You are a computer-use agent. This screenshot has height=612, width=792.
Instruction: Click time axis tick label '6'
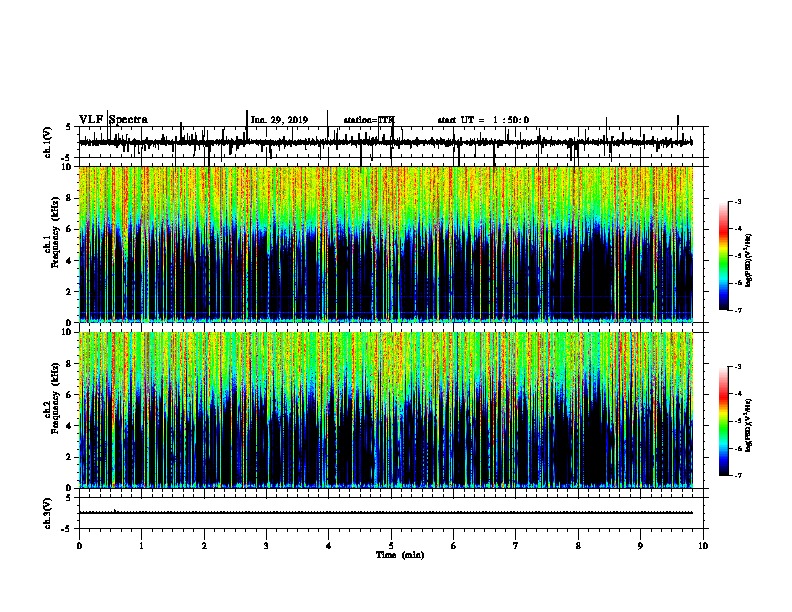[x=454, y=546]
